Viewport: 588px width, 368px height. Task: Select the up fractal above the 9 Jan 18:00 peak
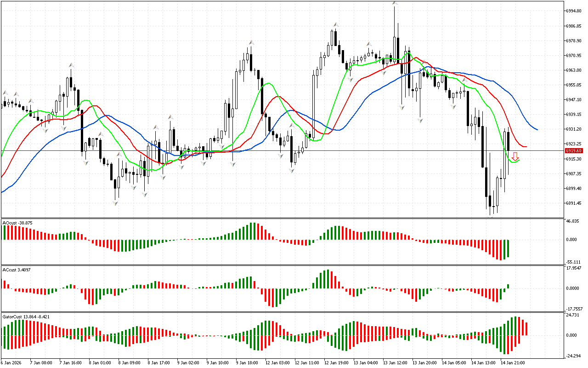(x=251, y=42)
